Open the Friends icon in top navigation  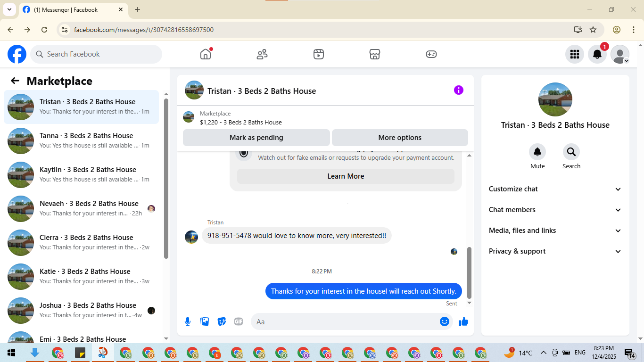262,54
